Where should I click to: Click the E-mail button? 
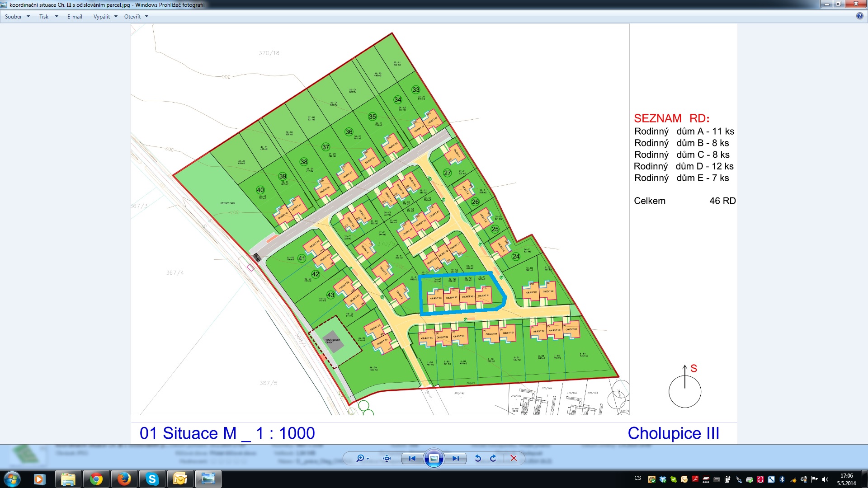[x=75, y=17]
